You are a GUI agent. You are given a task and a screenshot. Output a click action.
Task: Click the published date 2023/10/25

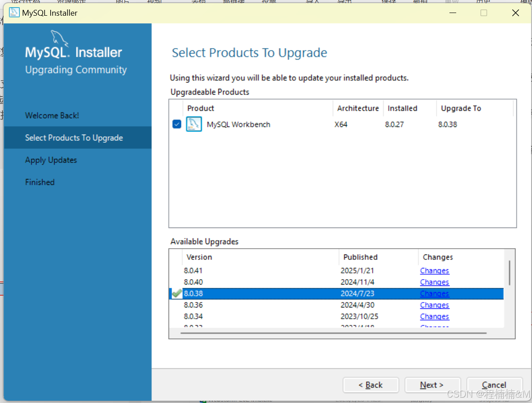point(359,316)
